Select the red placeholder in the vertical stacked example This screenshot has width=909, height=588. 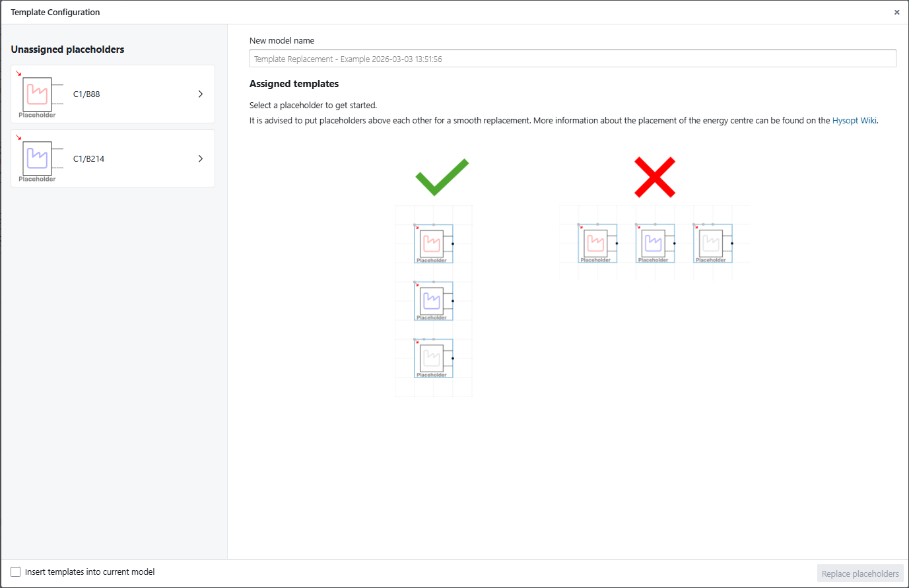(x=432, y=244)
